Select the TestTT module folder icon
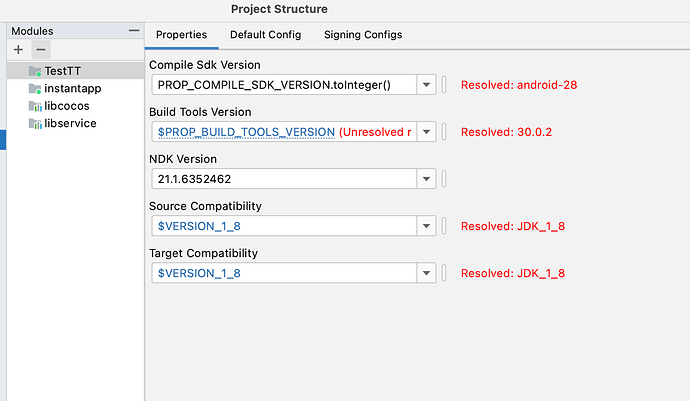Viewport: 690px width, 401px height. click(35, 72)
